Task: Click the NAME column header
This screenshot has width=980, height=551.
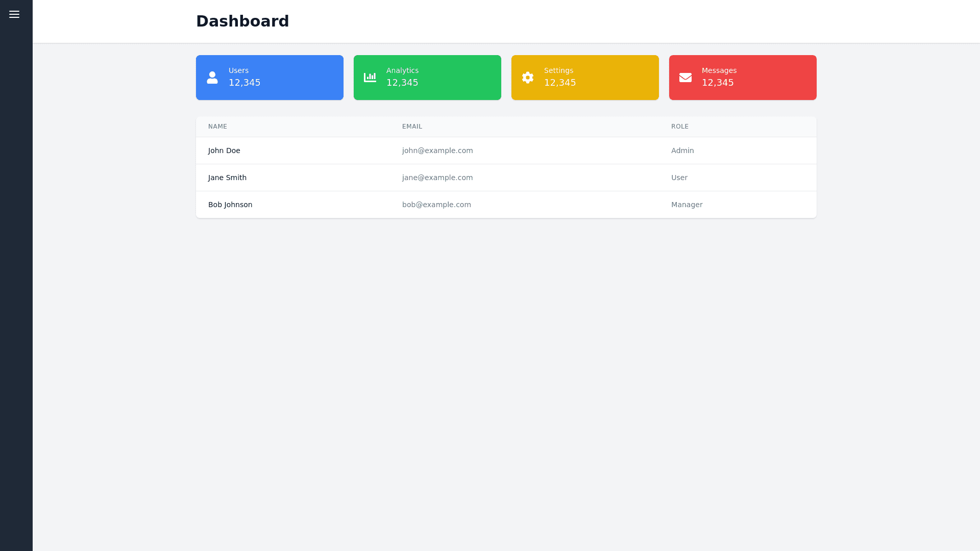Action: [217, 127]
